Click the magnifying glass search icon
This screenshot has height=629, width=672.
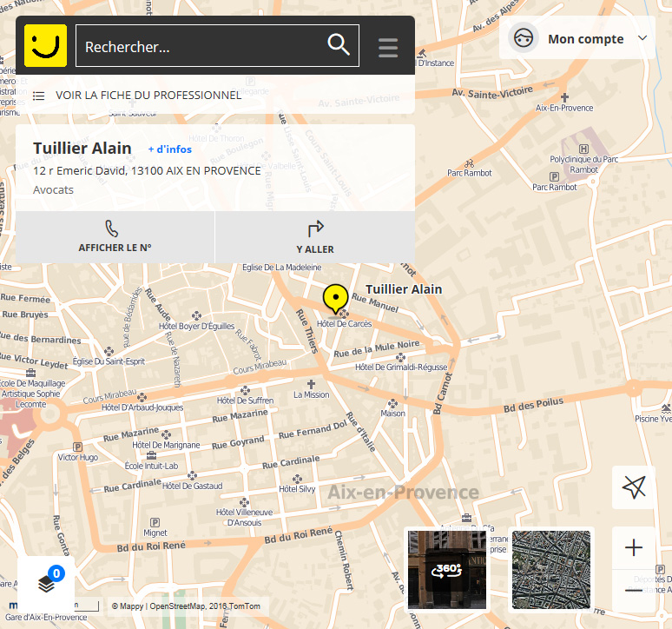click(x=338, y=45)
